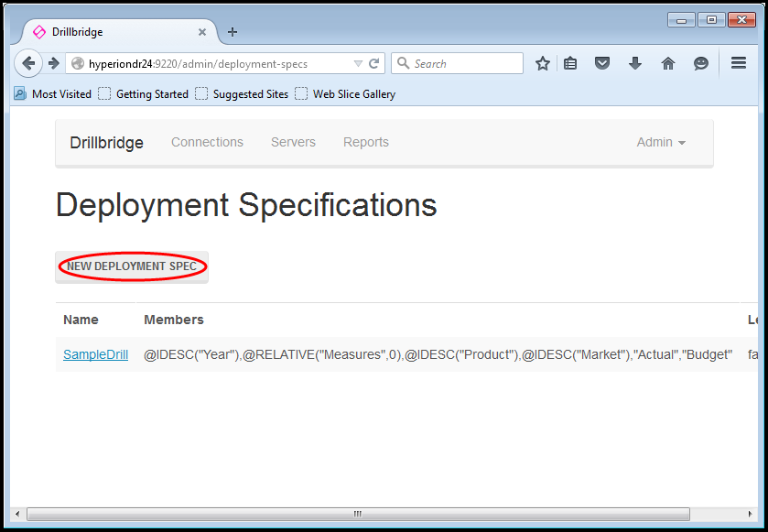
Task: Maximize the Firefox window
Action: point(711,20)
